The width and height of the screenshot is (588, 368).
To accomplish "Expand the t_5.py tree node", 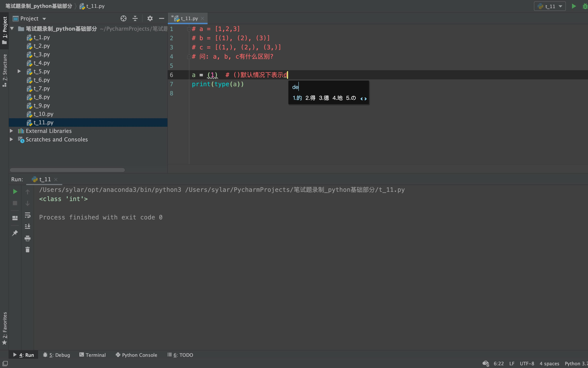I will pos(19,71).
